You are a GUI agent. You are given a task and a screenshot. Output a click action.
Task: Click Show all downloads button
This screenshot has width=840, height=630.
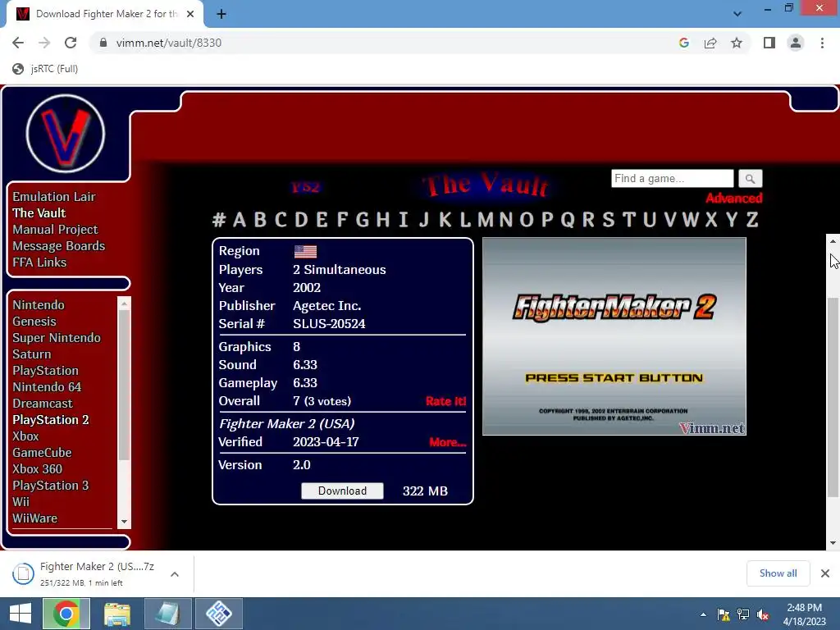(778, 573)
